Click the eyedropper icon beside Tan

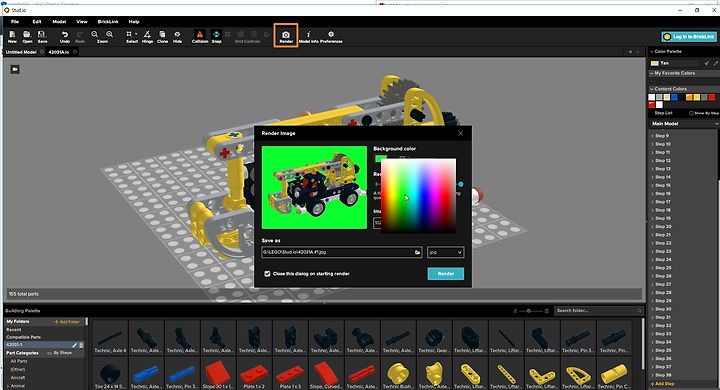click(x=715, y=63)
